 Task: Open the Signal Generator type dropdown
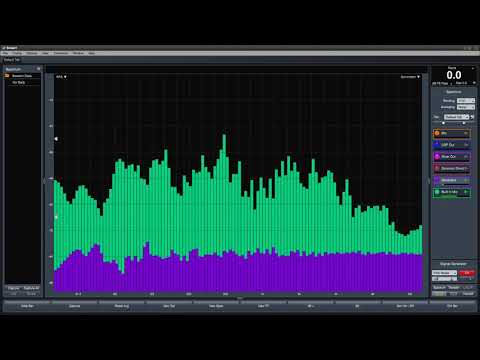point(444,273)
